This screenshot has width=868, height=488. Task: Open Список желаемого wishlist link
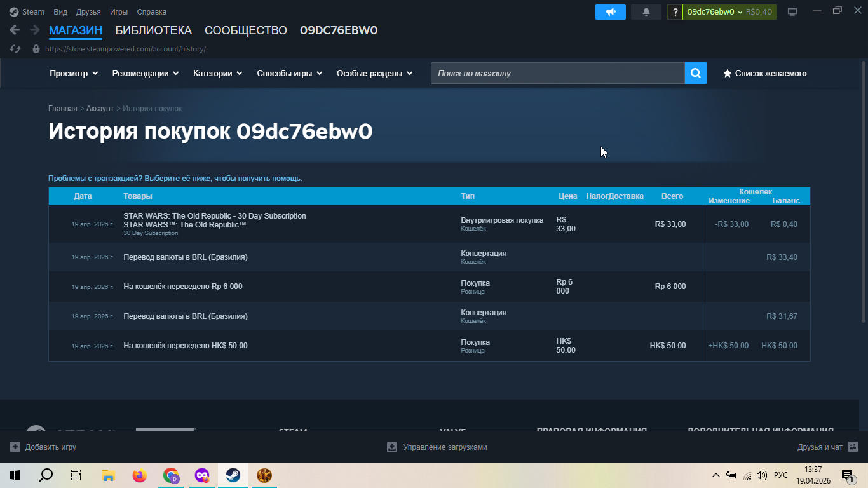pos(765,73)
